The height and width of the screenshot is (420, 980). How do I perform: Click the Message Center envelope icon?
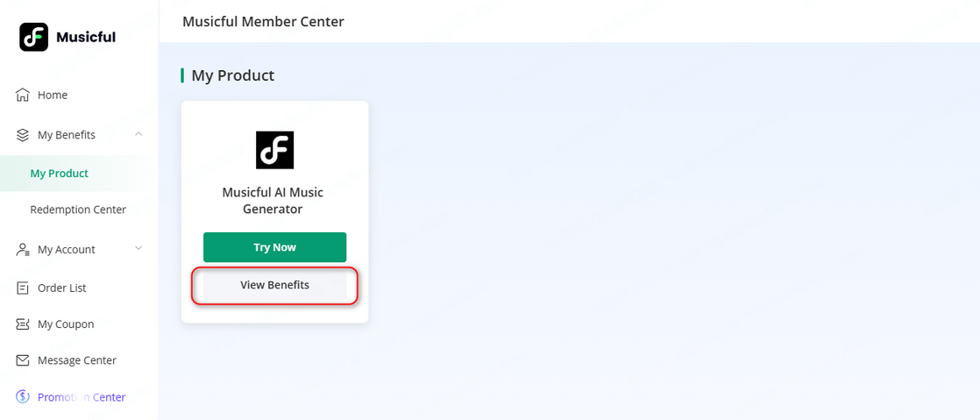click(x=23, y=360)
